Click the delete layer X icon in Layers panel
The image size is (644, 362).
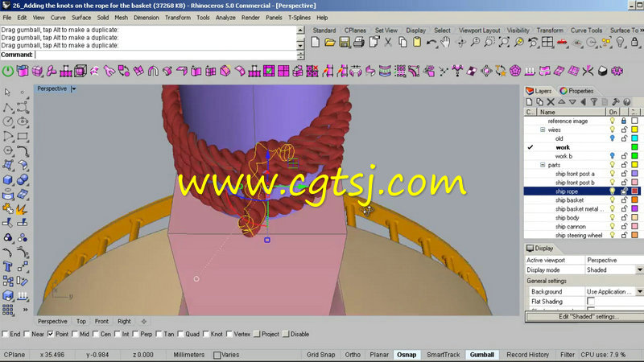pyautogui.click(x=551, y=102)
